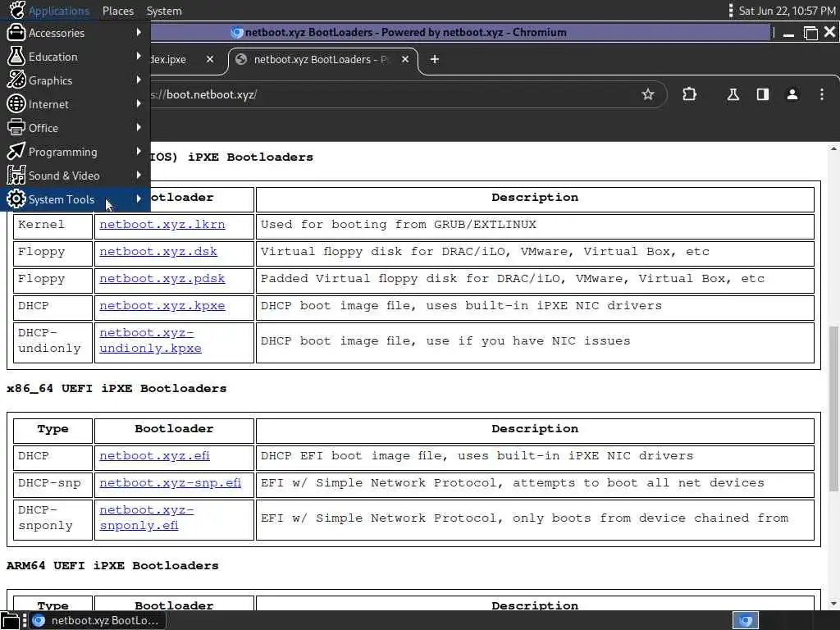Image resolution: width=840 pixels, height=630 pixels.
Task: Toggle the browser side panel icon
Action: pos(763,95)
